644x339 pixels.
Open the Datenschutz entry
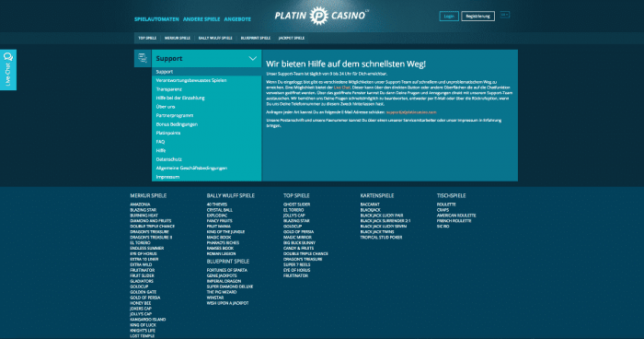(x=168, y=159)
